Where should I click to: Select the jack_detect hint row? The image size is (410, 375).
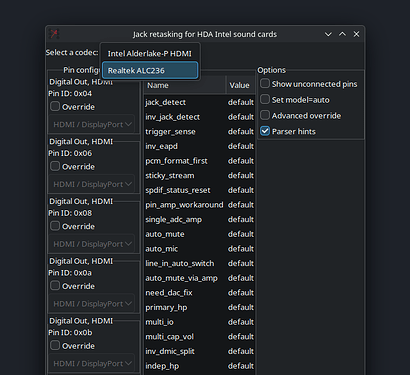(200, 102)
